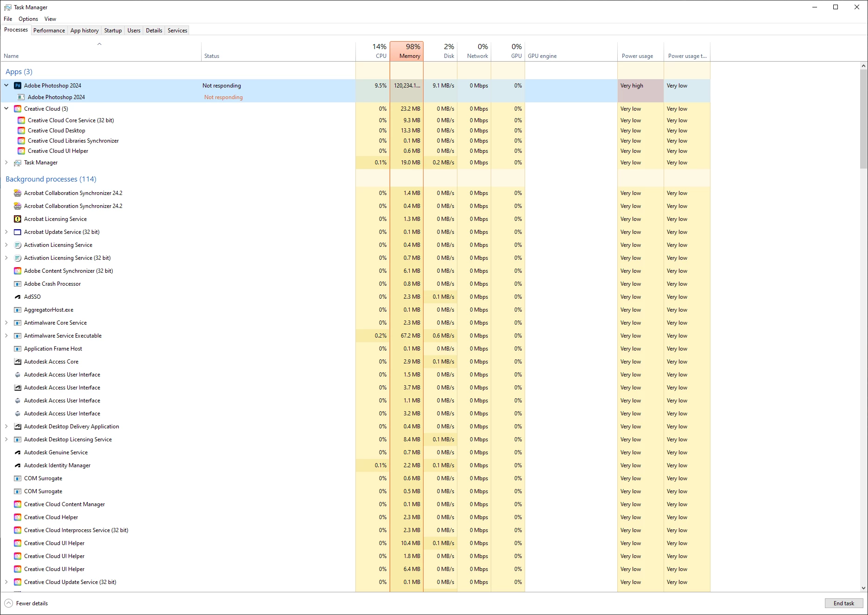Image resolution: width=868 pixels, height=615 pixels.
Task: Click the Autodesk Access Core icon
Action: 18,362
